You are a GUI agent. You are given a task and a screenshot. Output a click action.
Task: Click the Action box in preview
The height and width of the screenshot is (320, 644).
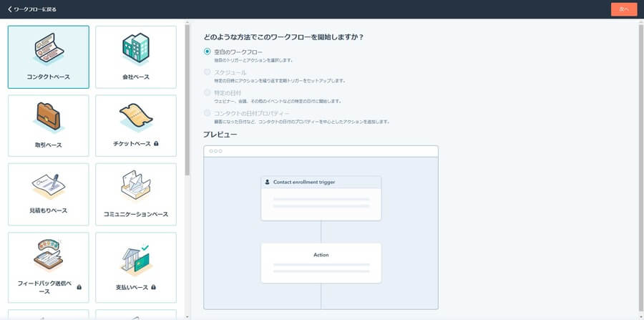point(321,263)
